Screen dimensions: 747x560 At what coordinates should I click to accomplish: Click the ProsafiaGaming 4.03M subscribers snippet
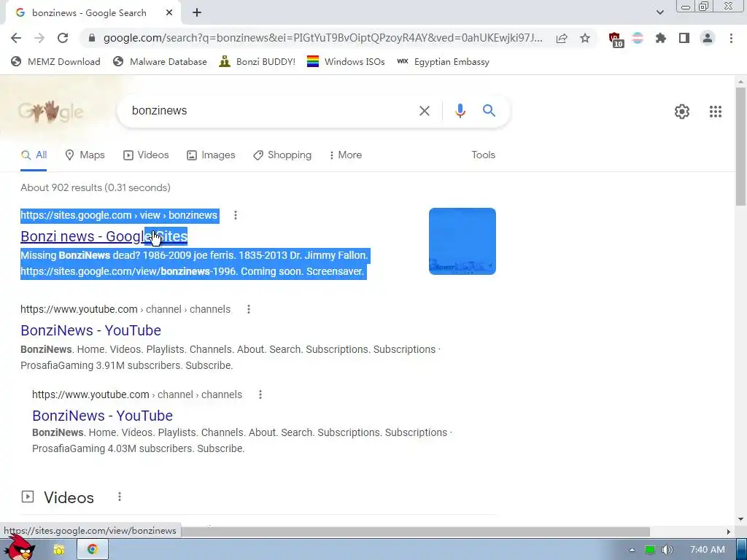138,448
